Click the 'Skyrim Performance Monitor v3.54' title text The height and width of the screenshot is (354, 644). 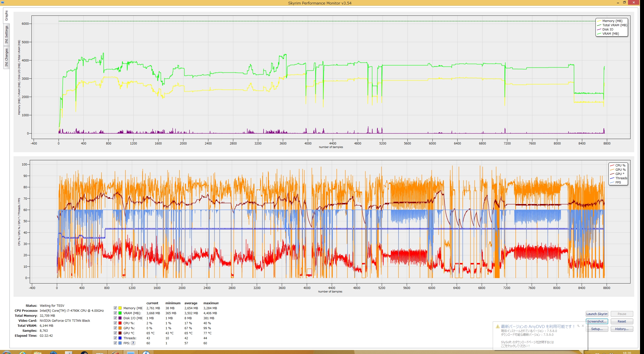(x=320, y=3)
